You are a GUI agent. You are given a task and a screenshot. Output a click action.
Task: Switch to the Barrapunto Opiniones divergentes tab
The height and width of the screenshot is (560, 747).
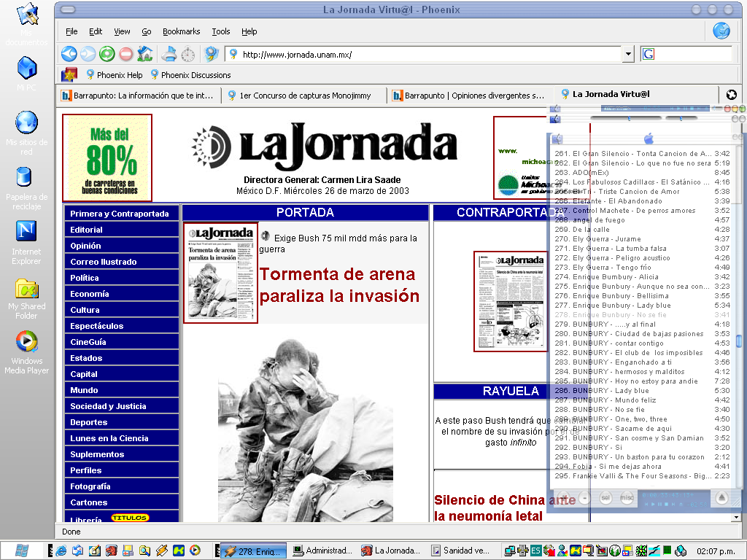point(471,96)
